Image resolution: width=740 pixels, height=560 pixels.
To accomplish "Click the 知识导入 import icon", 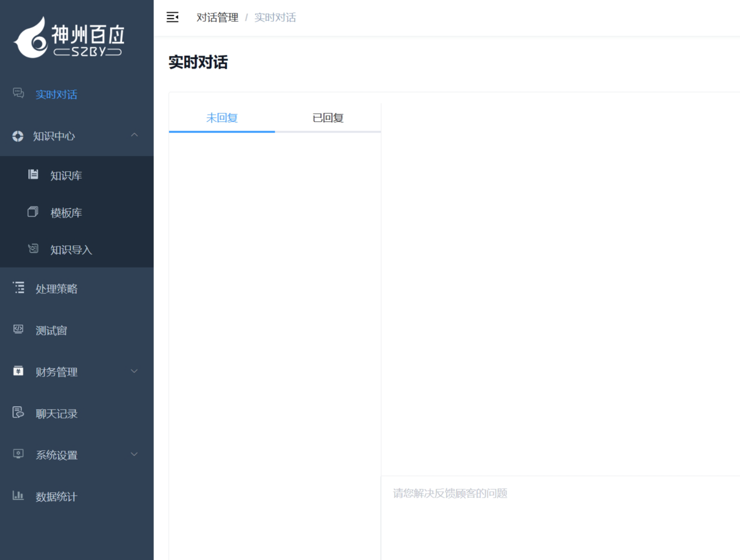I will pos(33,248).
